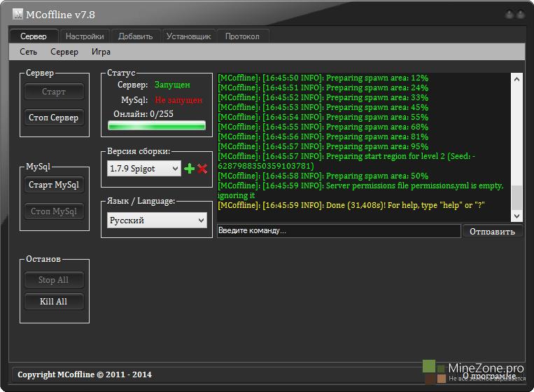Image resolution: width=534 pixels, height=392 pixels.
Task: Expand the Русский language dropdown
Action: point(157,220)
